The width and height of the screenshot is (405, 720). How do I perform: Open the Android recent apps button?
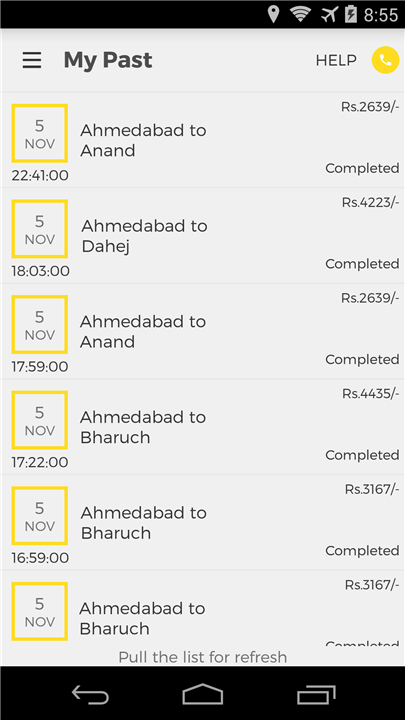pos(315,694)
